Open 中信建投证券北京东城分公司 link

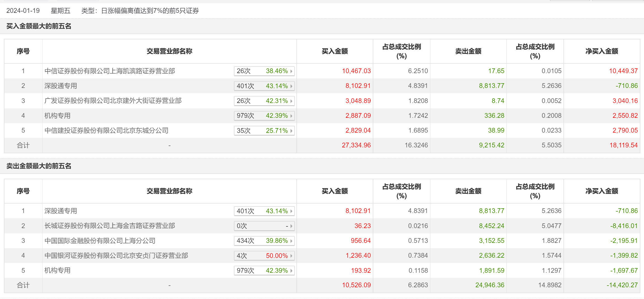click(106, 130)
